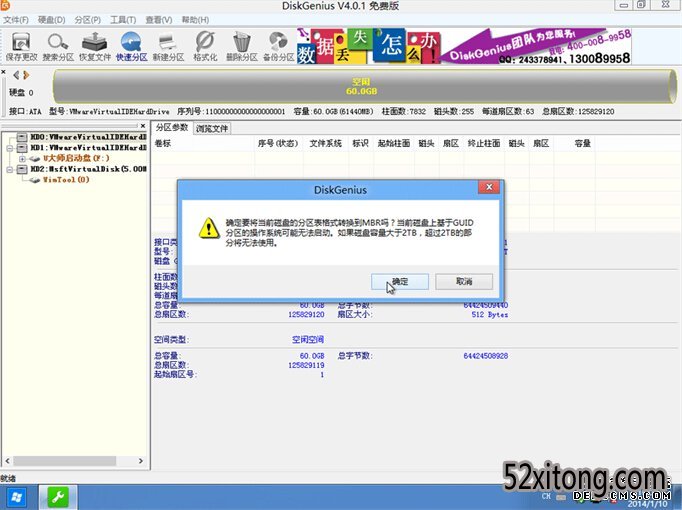Click the Delete Partition (删除分区) icon
Image resolution: width=682 pixels, height=510 pixels.
pos(242,47)
